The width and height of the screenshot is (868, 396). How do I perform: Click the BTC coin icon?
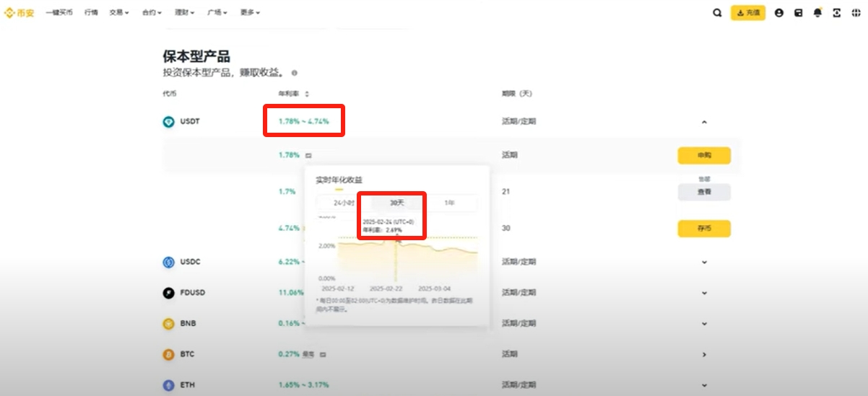168,355
